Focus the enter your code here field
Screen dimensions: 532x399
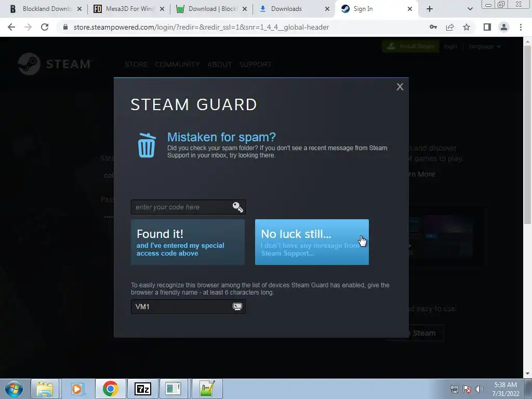(x=188, y=207)
